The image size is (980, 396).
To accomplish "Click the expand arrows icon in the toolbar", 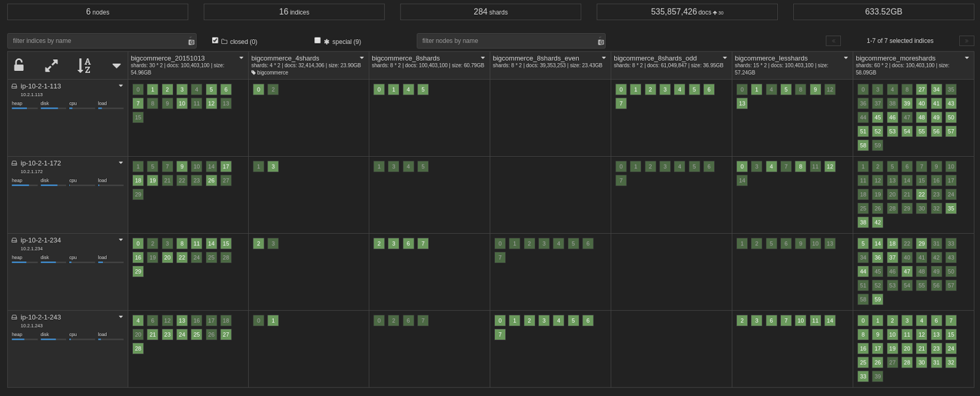I will pyautogui.click(x=51, y=65).
